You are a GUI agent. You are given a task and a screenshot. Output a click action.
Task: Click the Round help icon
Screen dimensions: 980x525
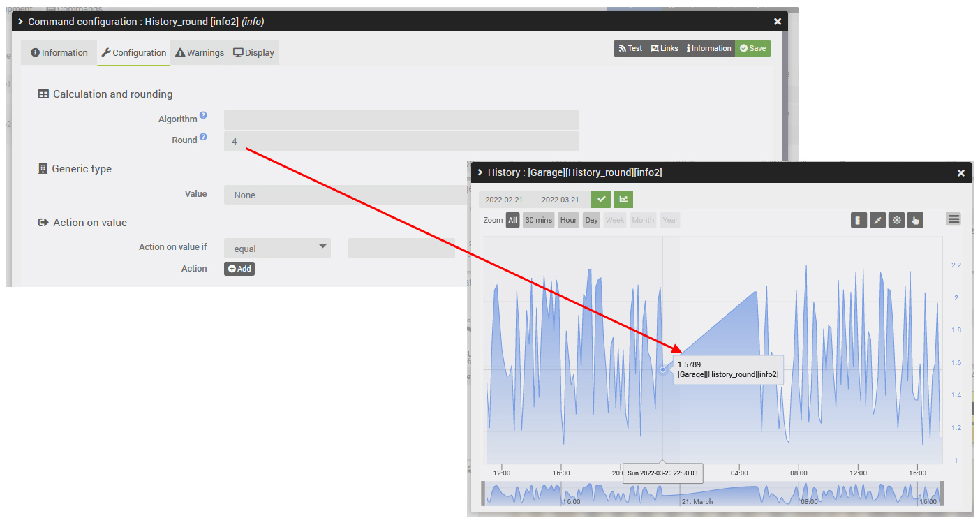[203, 137]
